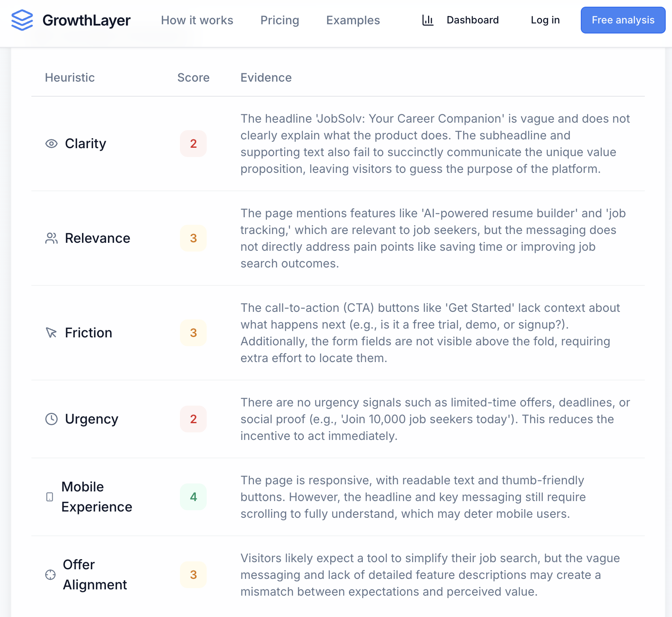The width and height of the screenshot is (672, 617).
Task: Select the cursor icon beside Friction
Action: point(51,333)
